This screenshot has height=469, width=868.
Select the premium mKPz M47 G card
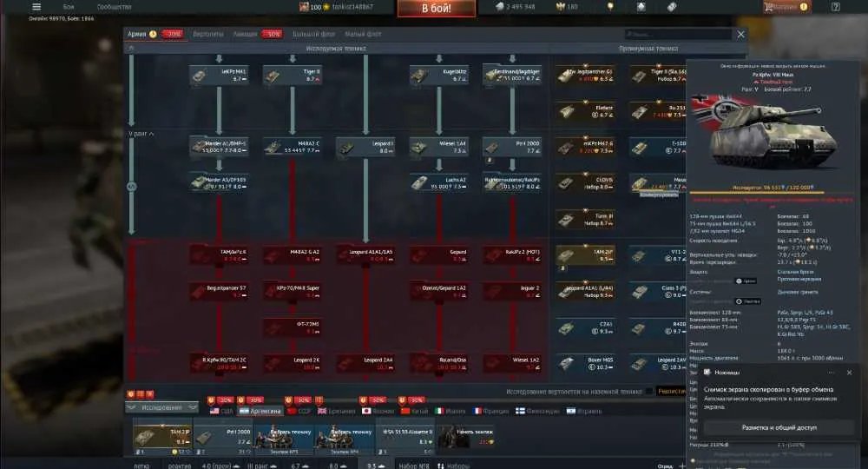[x=586, y=148]
